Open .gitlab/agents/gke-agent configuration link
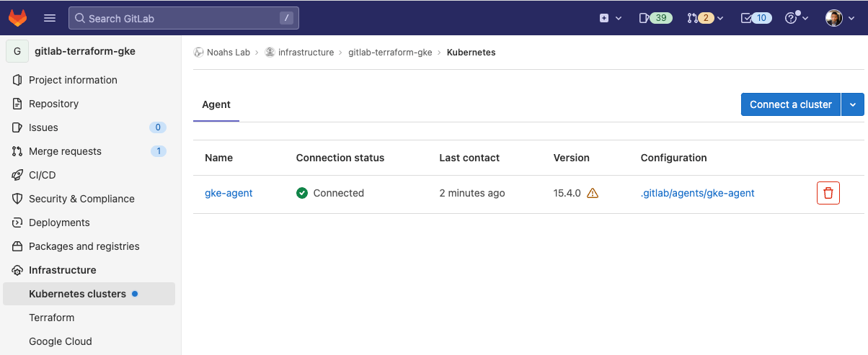868x355 pixels. click(x=698, y=193)
